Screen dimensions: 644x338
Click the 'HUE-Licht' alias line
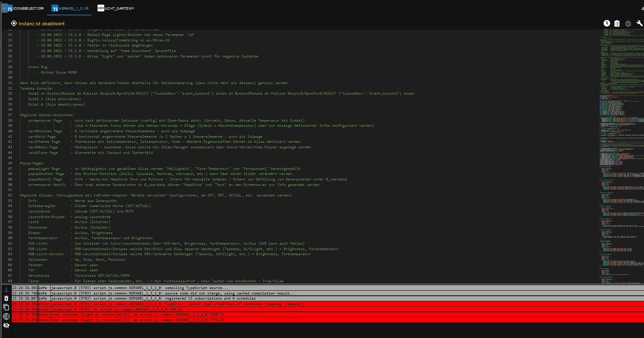[x=166, y=243]
